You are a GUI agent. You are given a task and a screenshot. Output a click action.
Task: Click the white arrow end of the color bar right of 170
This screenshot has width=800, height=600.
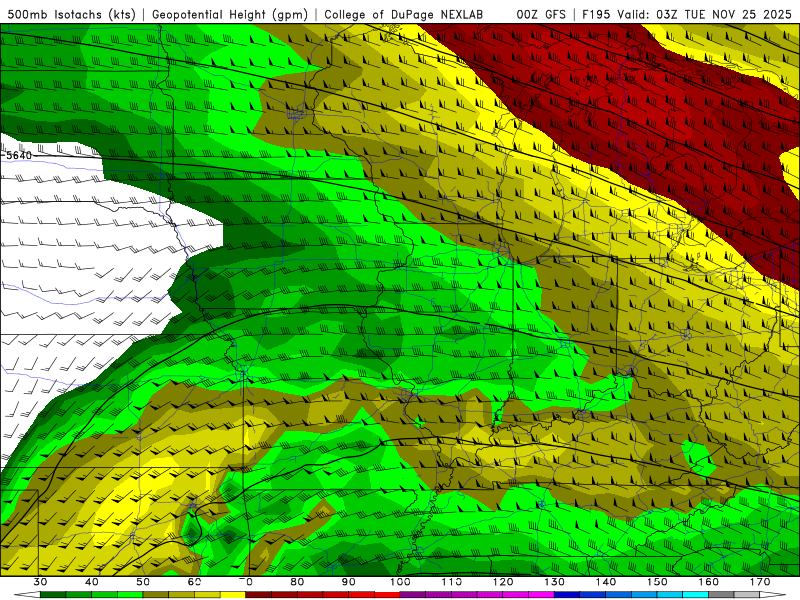(772, 595)
